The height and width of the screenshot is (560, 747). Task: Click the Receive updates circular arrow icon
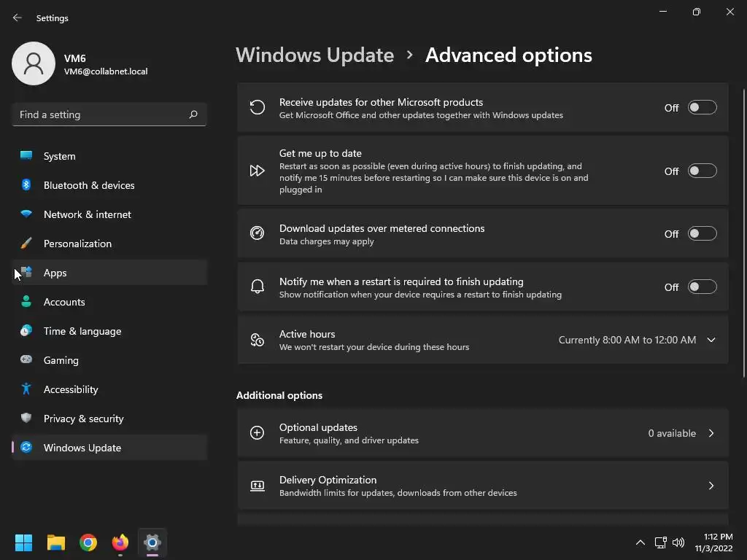point(258,107)
